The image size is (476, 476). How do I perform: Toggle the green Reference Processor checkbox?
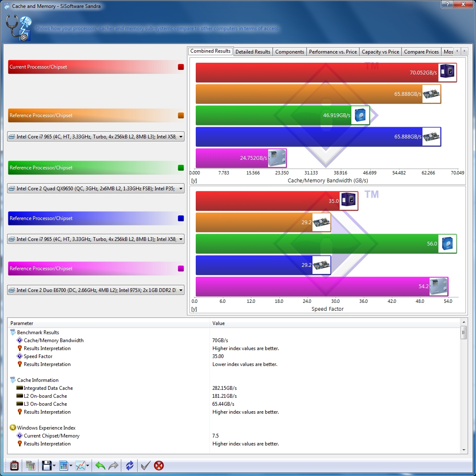pos(181,168)
